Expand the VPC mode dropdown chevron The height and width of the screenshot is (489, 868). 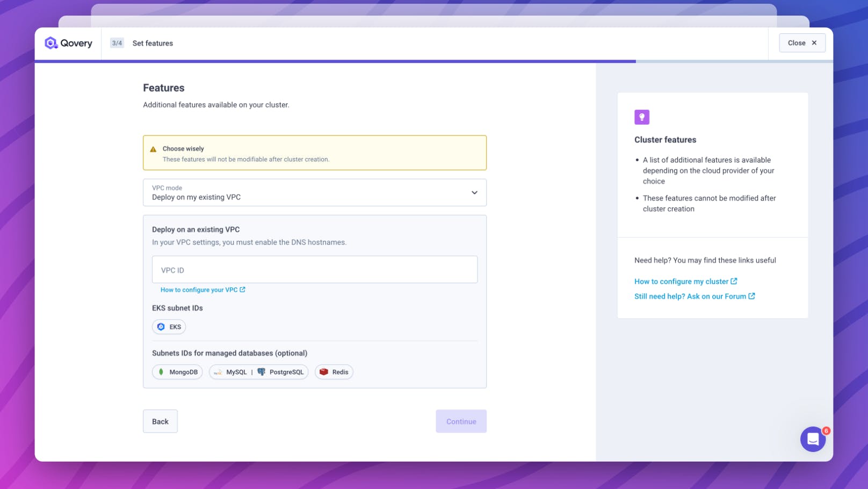coord(474,192)
